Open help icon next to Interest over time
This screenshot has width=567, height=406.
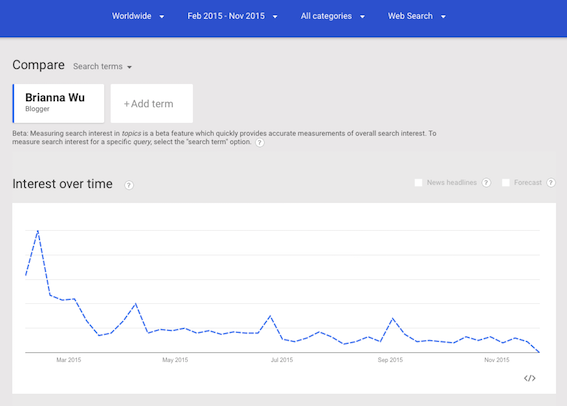click(x=129, y=185)
